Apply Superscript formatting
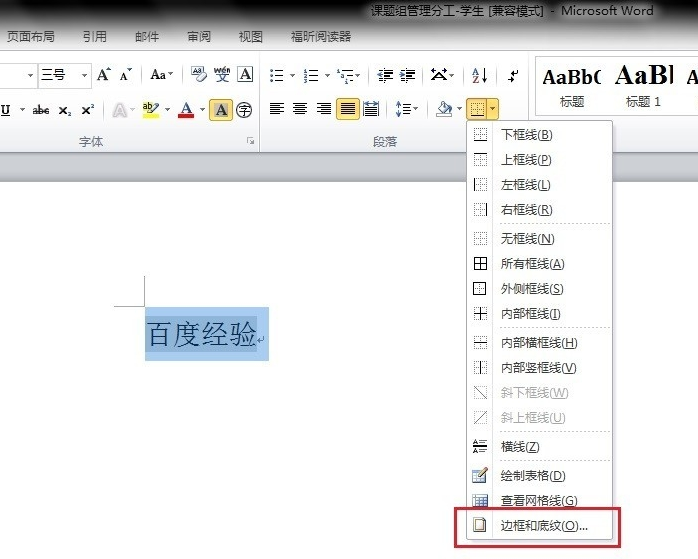This screenshot has width=698, height=559. pos(88,109)
